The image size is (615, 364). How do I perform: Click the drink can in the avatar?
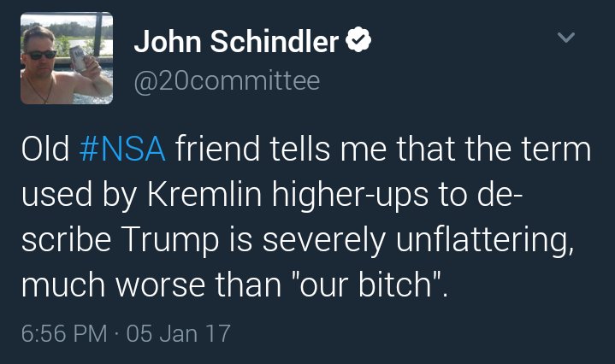point(77,58)
